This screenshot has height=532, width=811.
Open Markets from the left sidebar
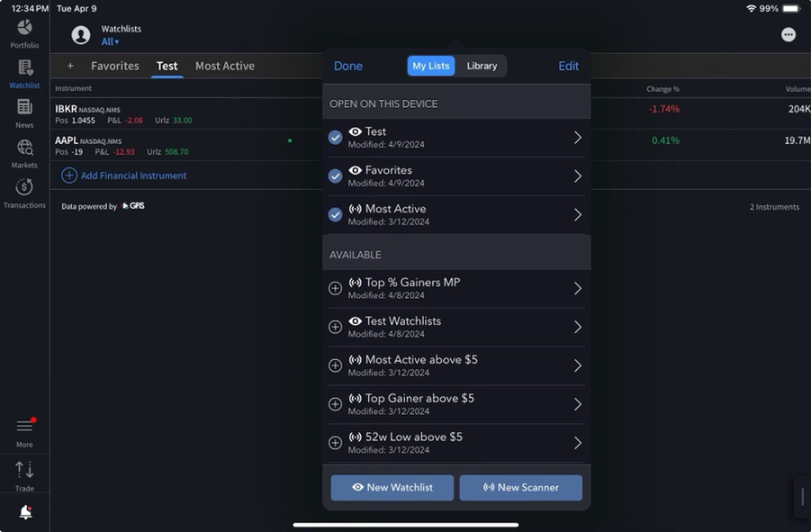(x=24, y=149)
